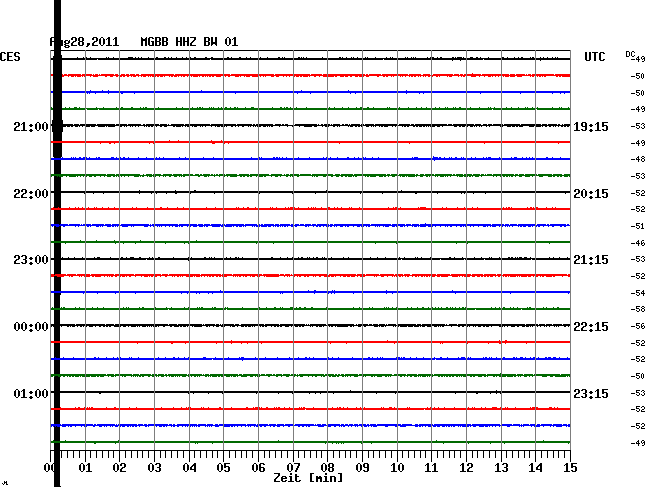Image resolution: width=650 pixels, height=494 pixels.
Task: Click the 12 minute axis tick label
Action: 466,467
